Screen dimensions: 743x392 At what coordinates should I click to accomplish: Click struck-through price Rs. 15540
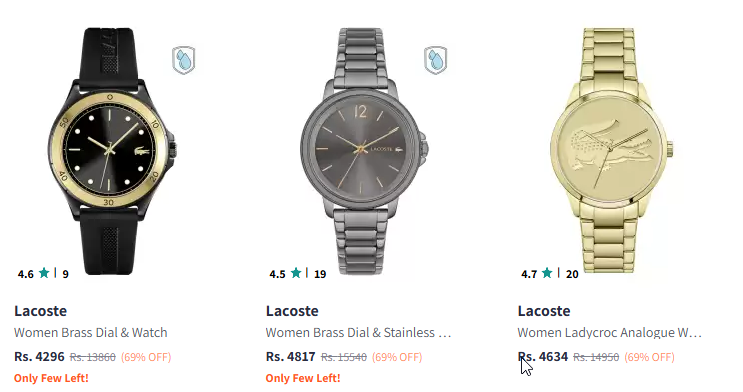344,357
